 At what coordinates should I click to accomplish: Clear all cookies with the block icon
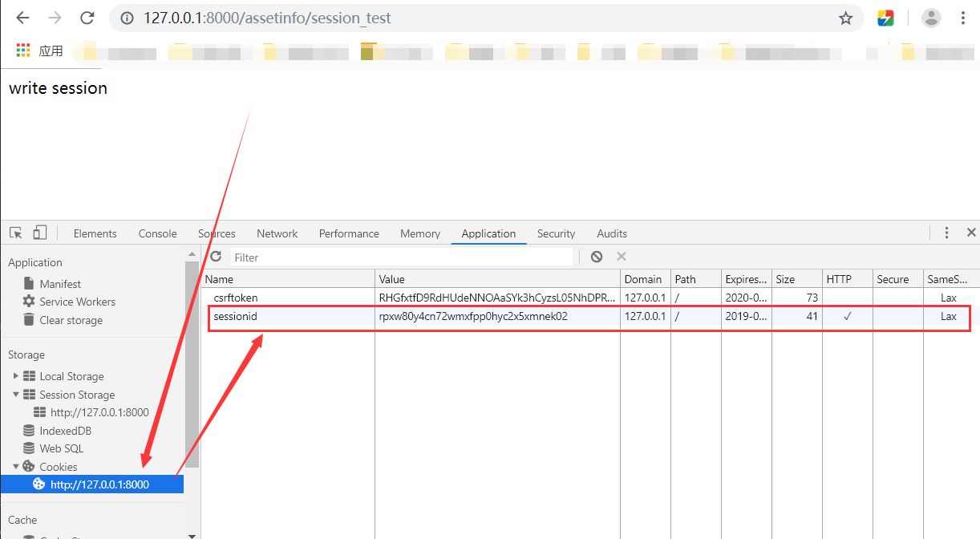tap(597, 257)
